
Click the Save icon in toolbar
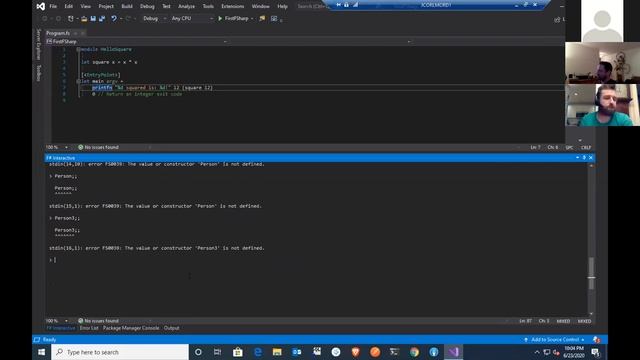click(93, 18)
